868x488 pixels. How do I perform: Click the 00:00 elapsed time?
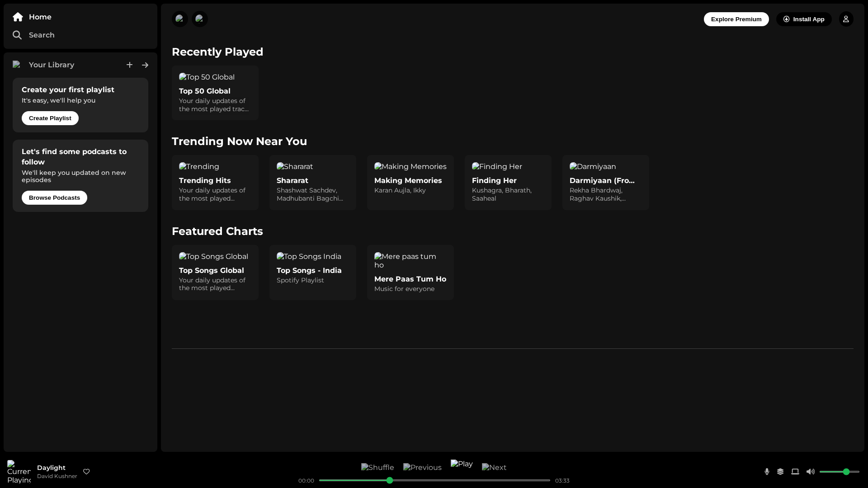[306, 481]
